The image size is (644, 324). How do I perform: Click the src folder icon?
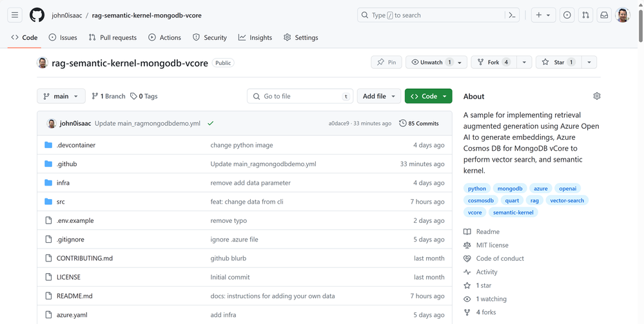pos(48,202)
